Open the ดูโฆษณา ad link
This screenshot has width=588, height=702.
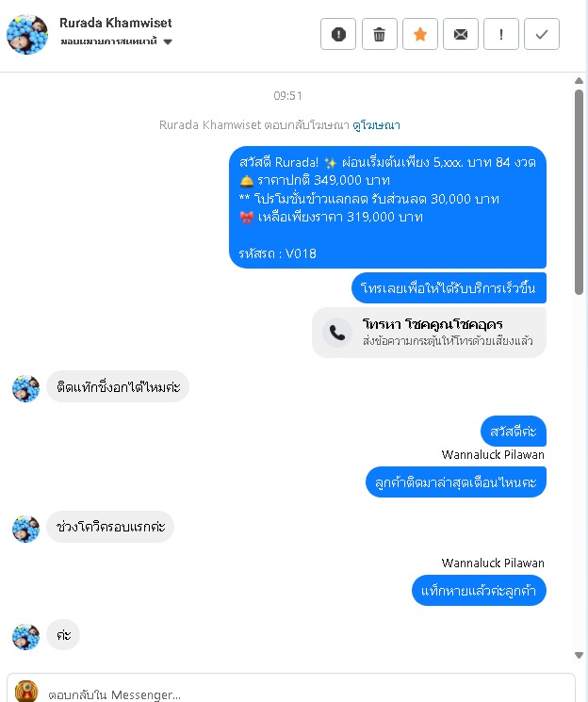click(x=376, y=125)
